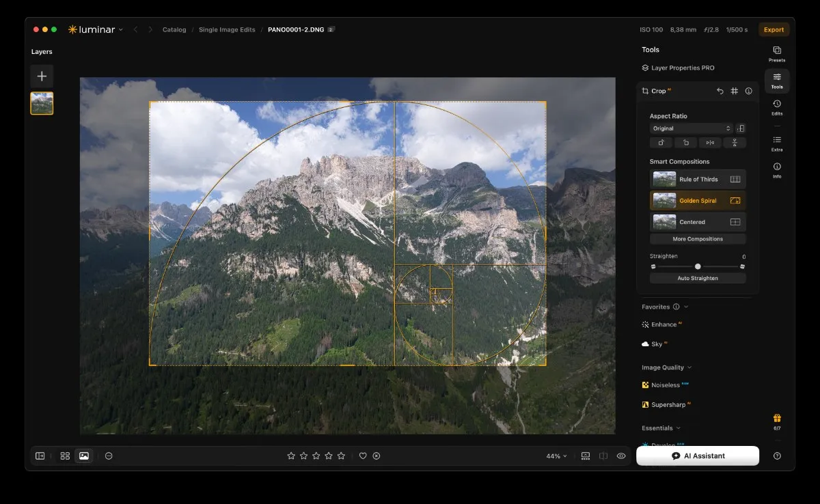Click the Straighten slider's right end icon

click(742, 266)
